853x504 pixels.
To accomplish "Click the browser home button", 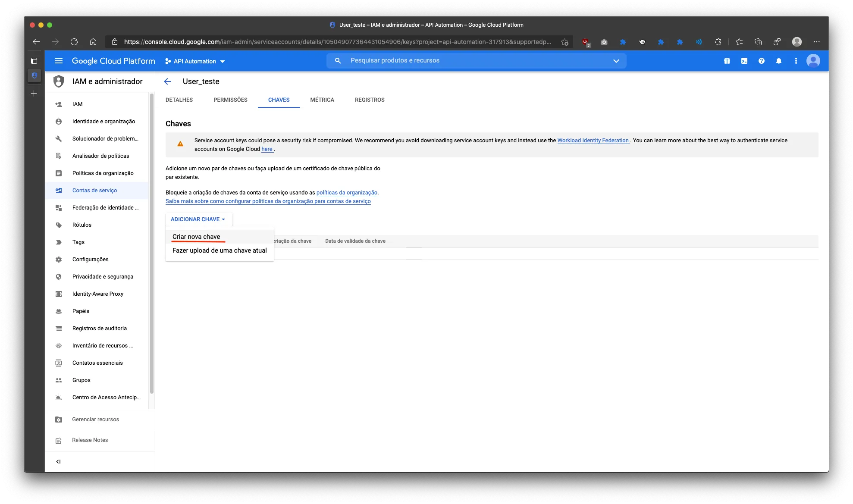I will click(93, 42).
